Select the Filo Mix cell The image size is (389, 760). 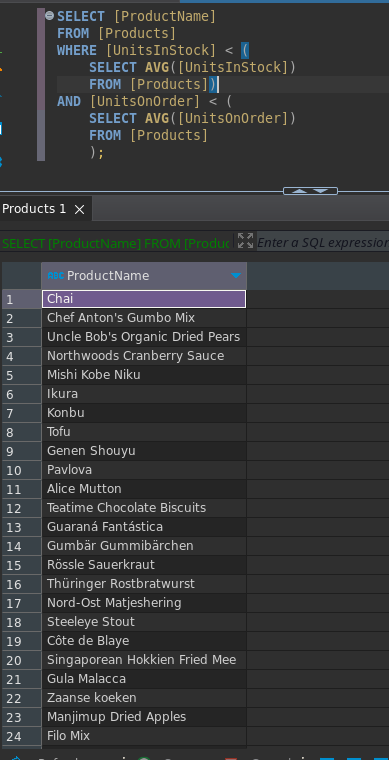pos(144,736)
